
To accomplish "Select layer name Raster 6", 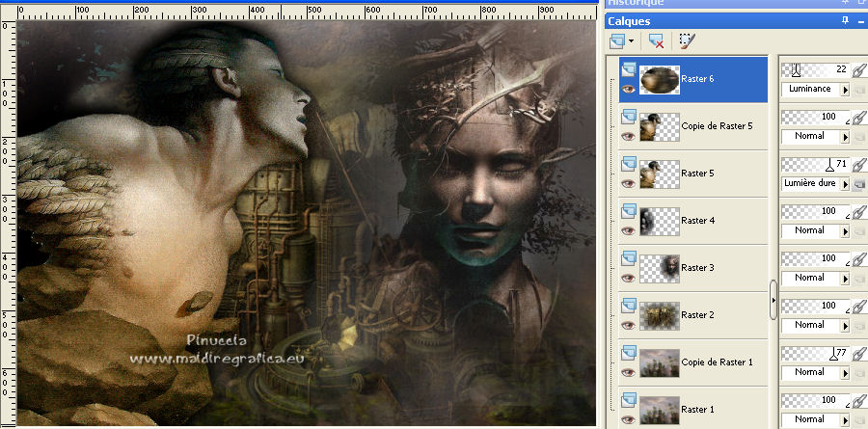I will tap(697, 79).
